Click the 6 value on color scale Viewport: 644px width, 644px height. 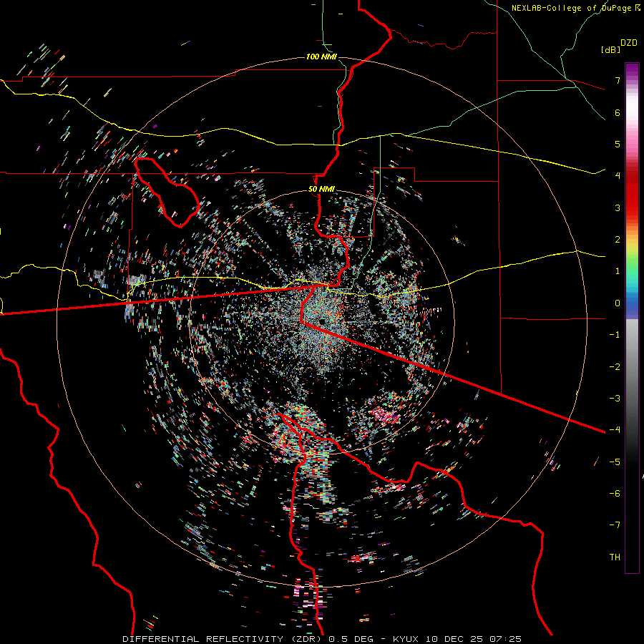coord(618,112)
